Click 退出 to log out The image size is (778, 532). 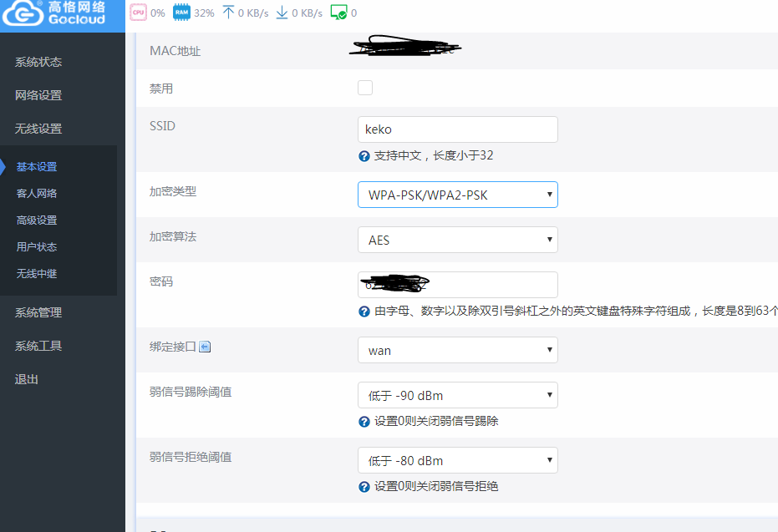27,379
